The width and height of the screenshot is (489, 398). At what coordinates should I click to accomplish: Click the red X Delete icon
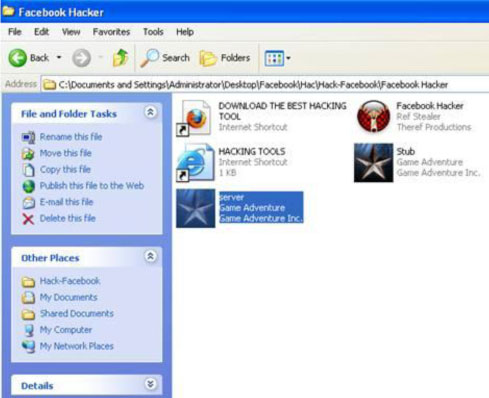(28, 219)
